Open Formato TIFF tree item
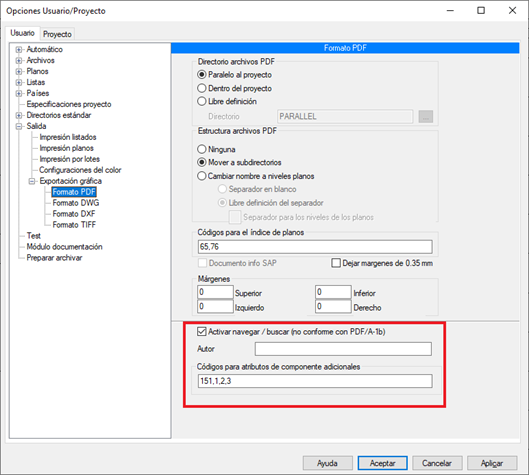Viewport: 529px width, 475px height. coord(74,225)
